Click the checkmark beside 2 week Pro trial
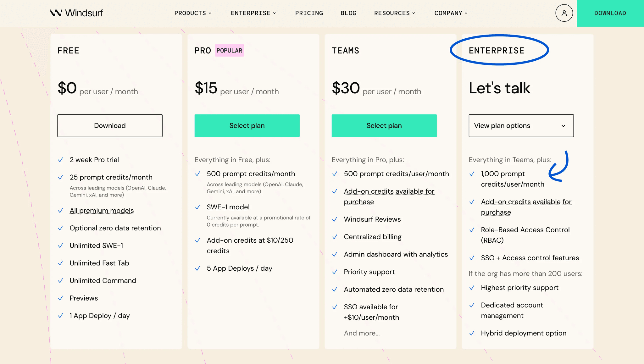 (60, 160)
